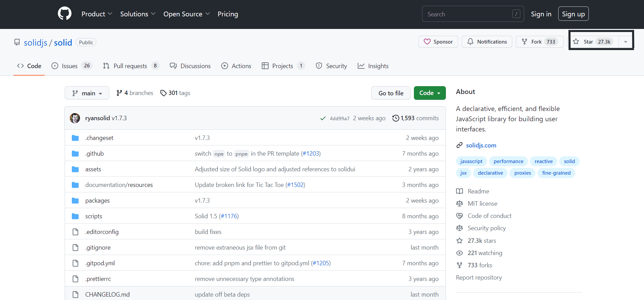The height and width of the screenshot is (300, 644).
Task: Open the solid repository name link
Action: click(x=63, y=43)
